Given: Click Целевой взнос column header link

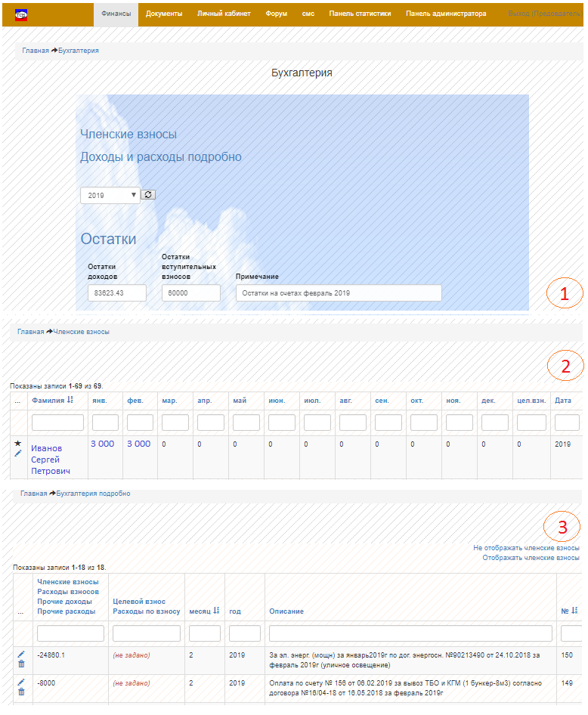Looking at the screenshot, I should click(x=139, y=602).
